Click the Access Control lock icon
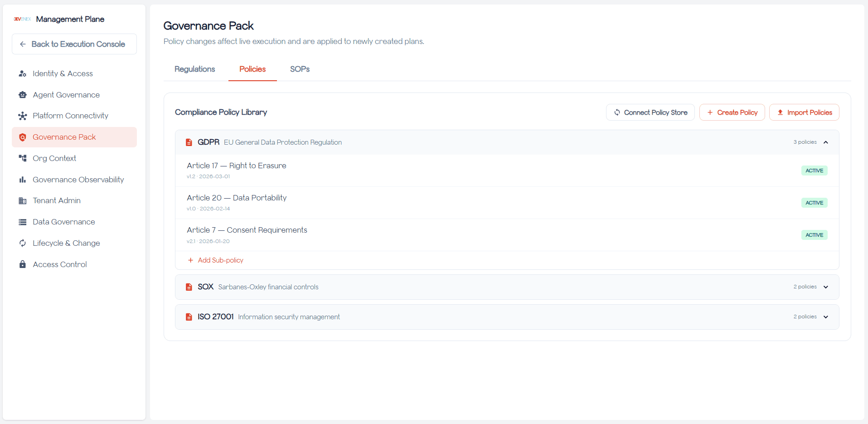The width and height of the screenshot is (868, 424). [22, 264]
